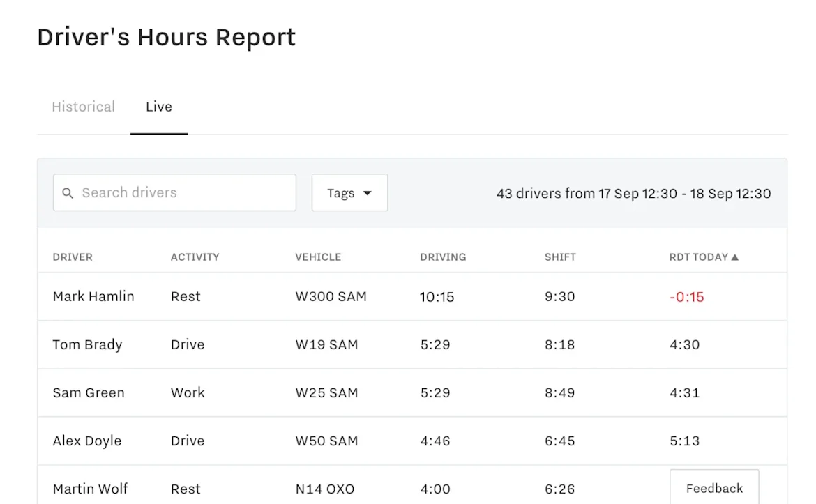The height and width of the screenshot is (504, 816).
Task: Open the Tags dropdown
Action: click(x=349, y=192)
